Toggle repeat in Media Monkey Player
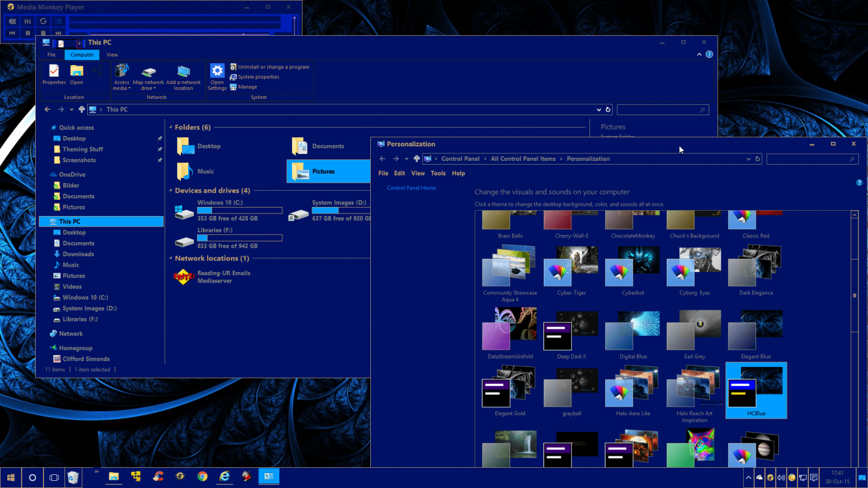This screenshot has width=868, height=488. pos(43,21)
